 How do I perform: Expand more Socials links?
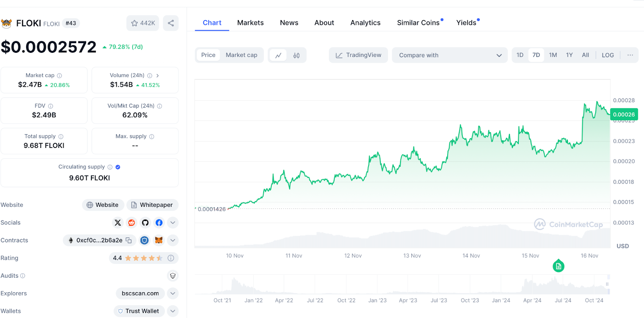pos(173,222)
